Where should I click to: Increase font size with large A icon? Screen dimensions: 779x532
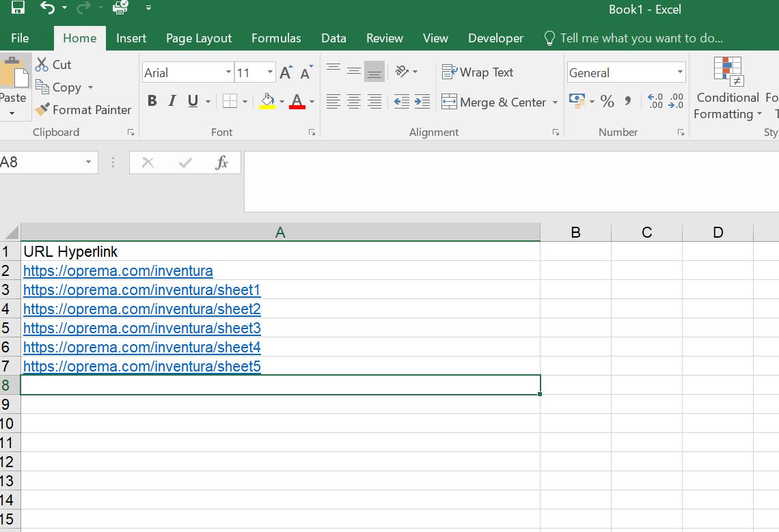pyautogui.click(x=286, y=72)
